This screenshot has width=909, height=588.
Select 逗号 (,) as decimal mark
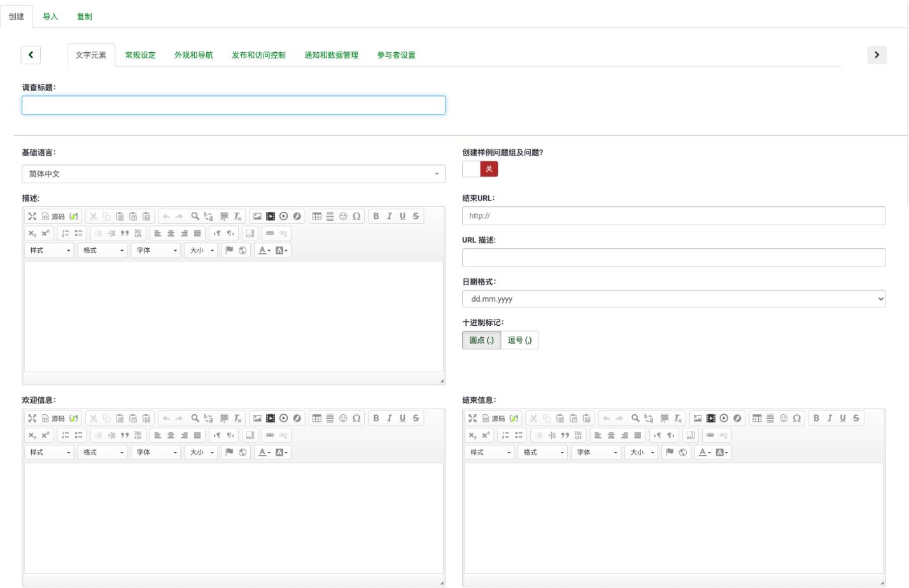(x=519, y=340)
